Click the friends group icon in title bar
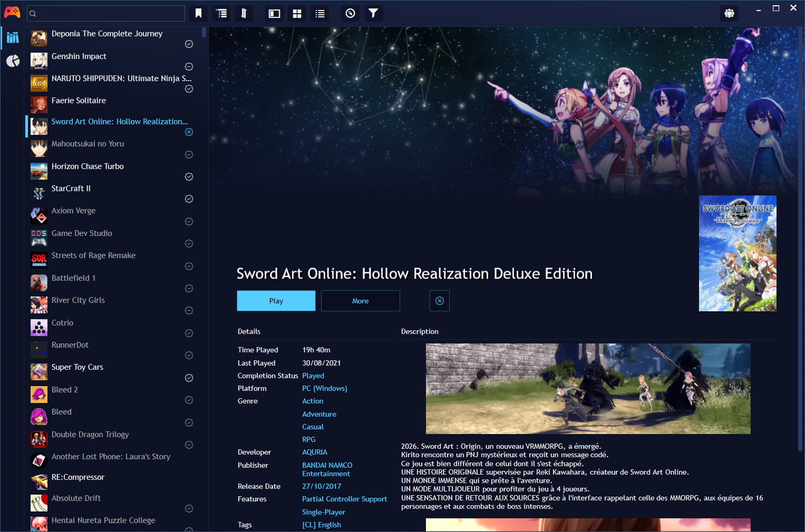 point(730,13)
